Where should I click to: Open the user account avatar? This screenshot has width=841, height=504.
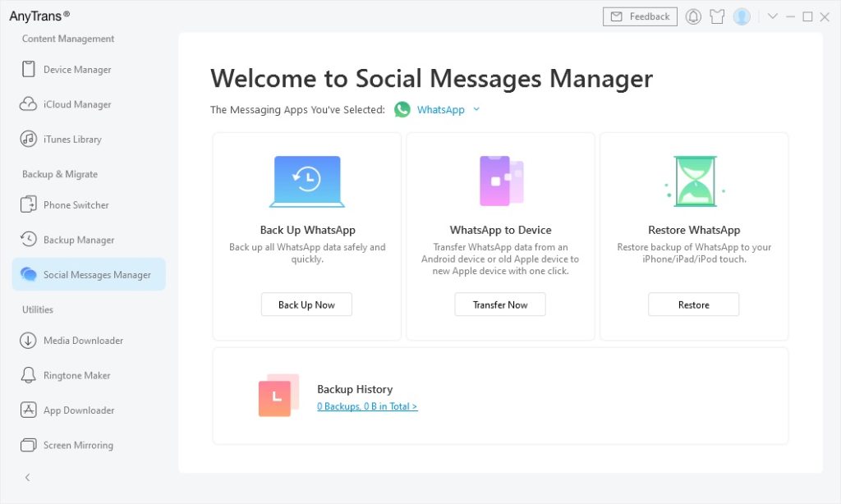point(742,16)
